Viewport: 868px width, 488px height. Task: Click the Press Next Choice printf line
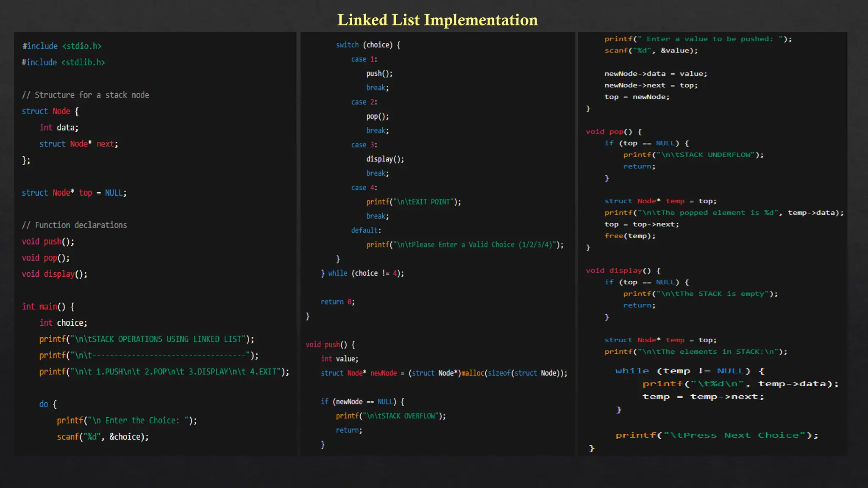[x=717, y=435]
